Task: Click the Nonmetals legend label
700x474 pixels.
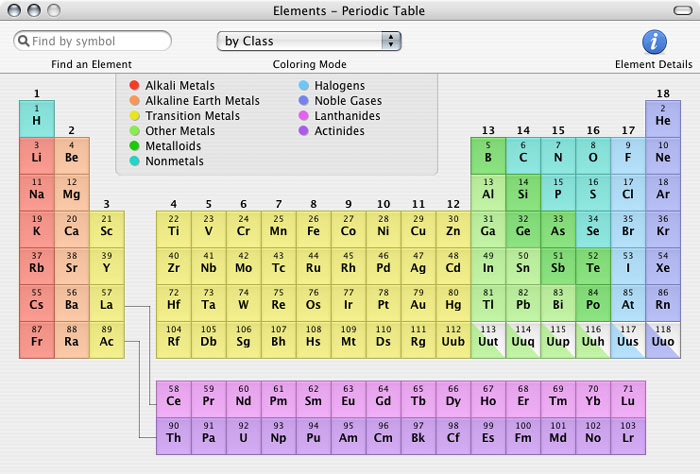Action: 174,161
